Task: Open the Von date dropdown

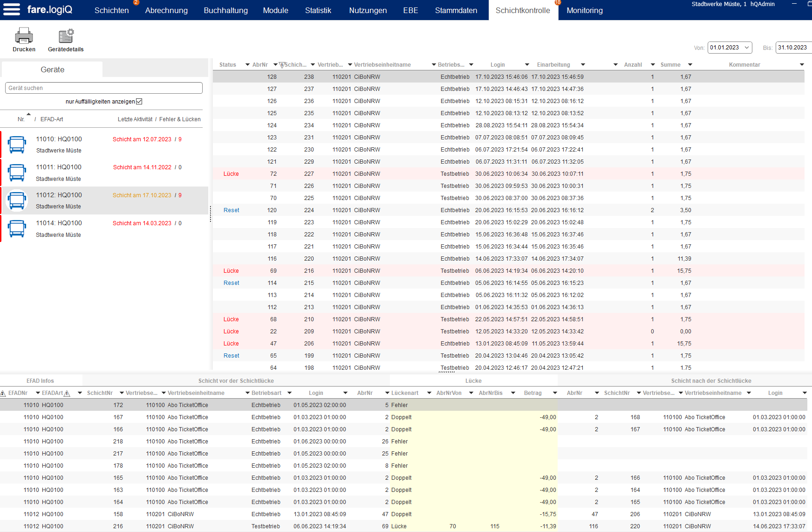Action: pos(746,48)
